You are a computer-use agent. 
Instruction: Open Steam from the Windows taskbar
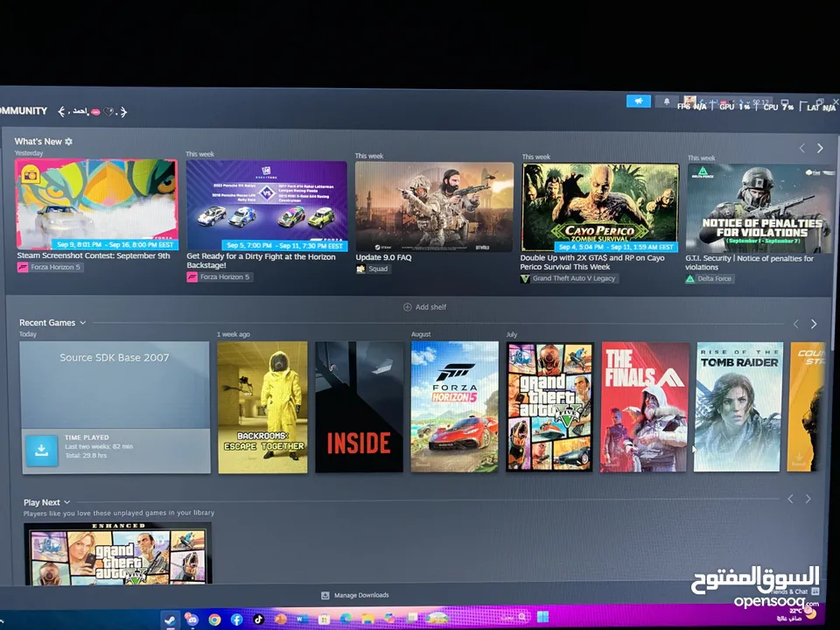click(171, 619)
